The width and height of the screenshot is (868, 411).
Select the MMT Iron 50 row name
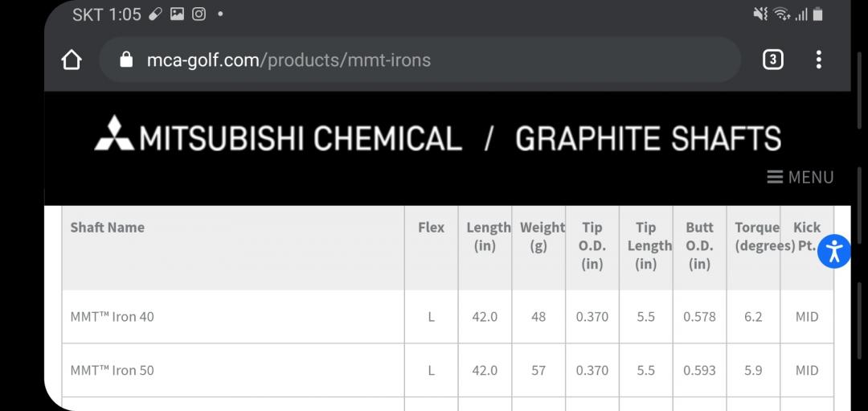click(x=113, y=371)
